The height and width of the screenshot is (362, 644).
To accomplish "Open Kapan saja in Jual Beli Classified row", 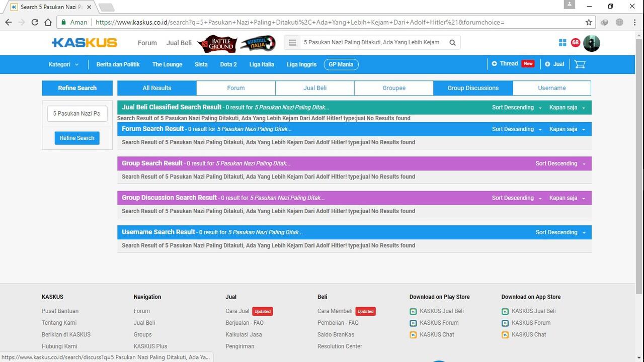I will pos(567,108).
